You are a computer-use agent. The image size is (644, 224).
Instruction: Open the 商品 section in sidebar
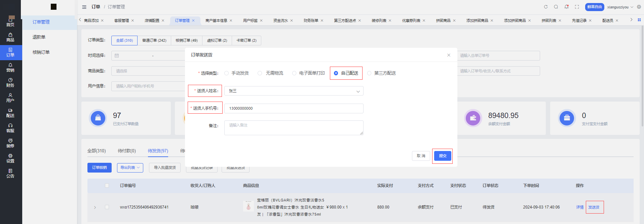[x=10, y=37]
